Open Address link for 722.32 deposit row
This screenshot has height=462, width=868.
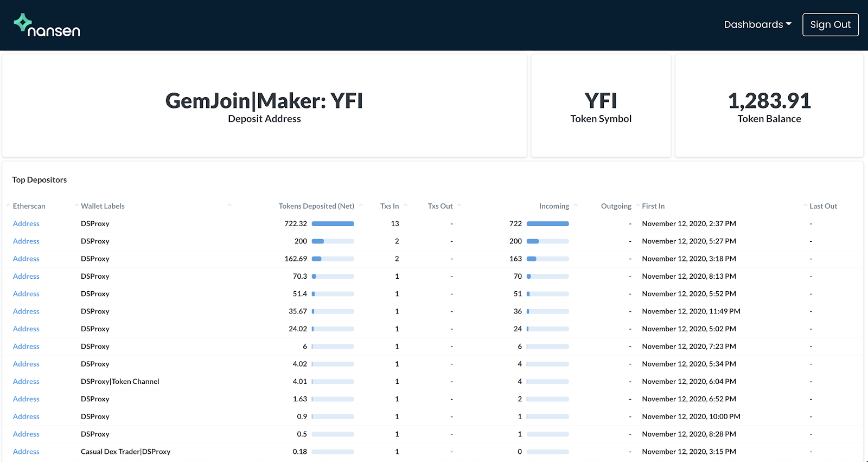pos(26,223)
